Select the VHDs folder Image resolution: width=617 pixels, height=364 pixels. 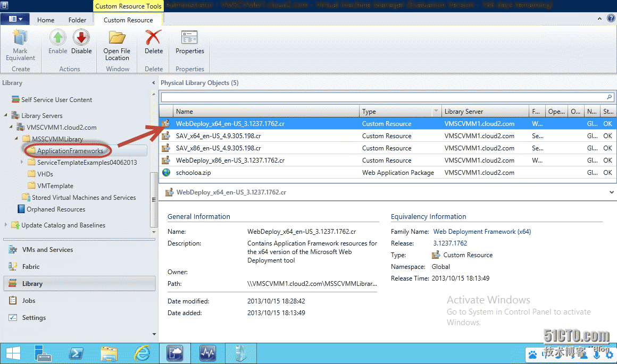pos(45,174)
